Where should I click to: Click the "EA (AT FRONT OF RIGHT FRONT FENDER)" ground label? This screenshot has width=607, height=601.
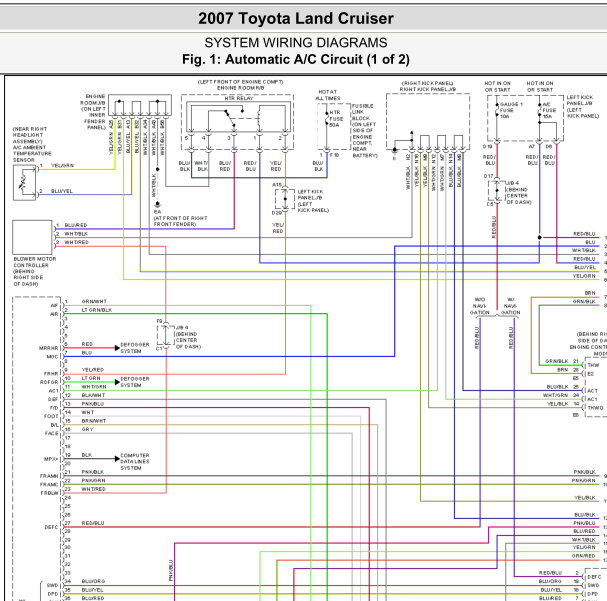coord(180,218)
